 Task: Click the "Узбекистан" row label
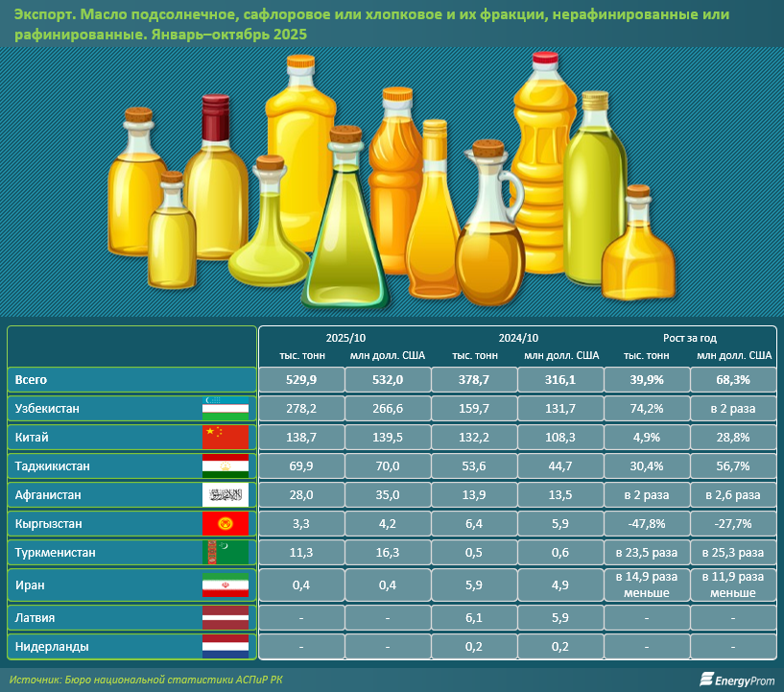coord(47,409)
